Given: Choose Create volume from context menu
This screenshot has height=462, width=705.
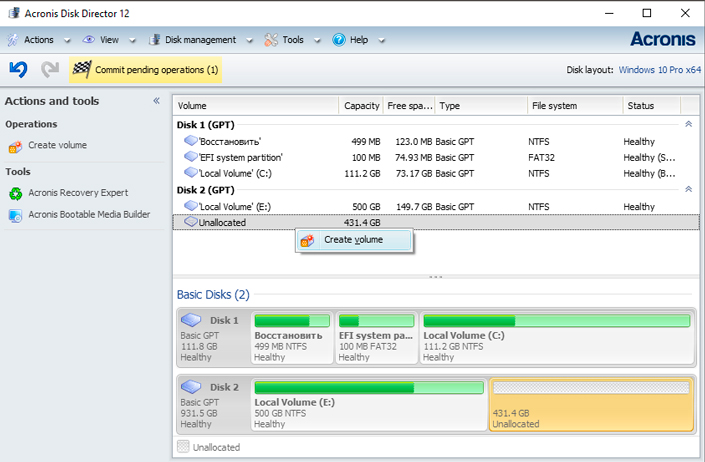Looking at the screenshot, I should [x=354, y=240].
